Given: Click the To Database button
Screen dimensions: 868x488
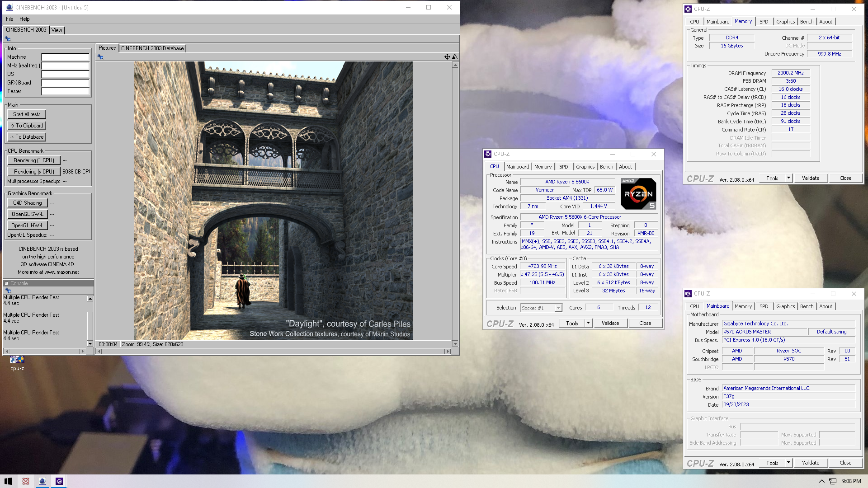Looking at the screenshot, I should coord(27,137).
